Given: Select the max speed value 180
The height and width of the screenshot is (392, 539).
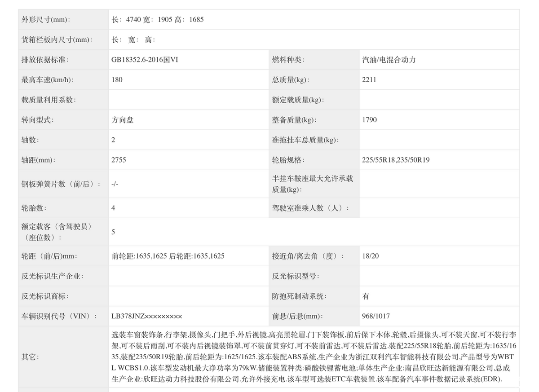Looking at the screenshot, I should (x=117, y=79).
